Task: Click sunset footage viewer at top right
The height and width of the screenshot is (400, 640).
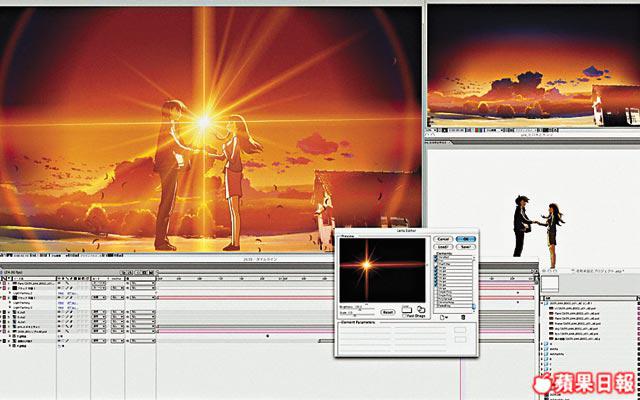Action: click(533, 66)
